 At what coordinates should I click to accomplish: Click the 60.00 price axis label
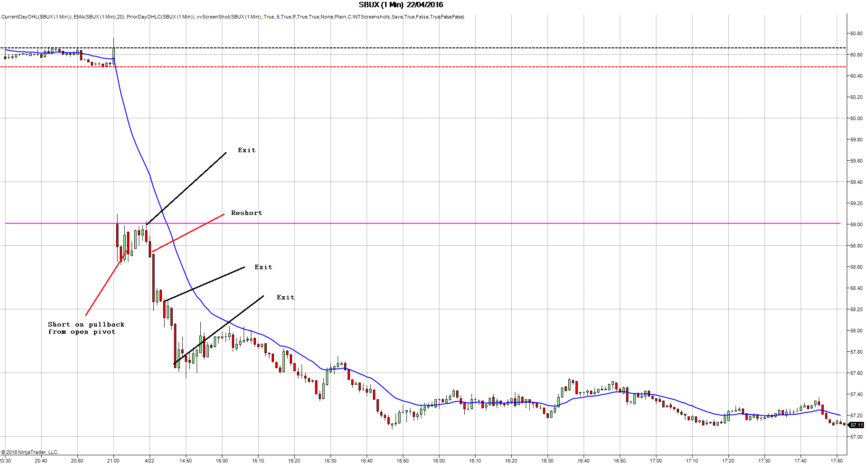[x=856, y=118]
